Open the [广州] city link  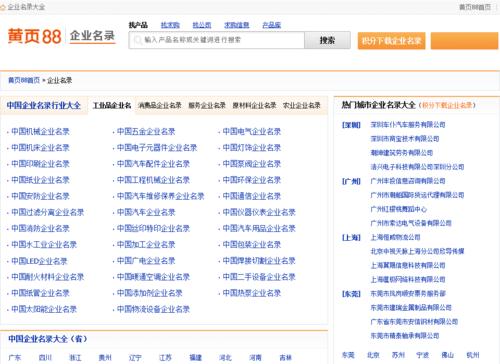point(351,181)
